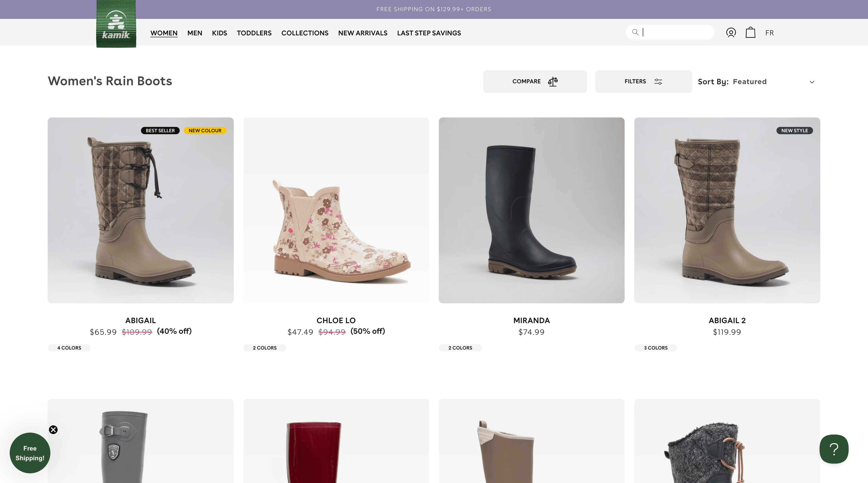
Task: Click the Kamik logo
Action: (116, 24)
